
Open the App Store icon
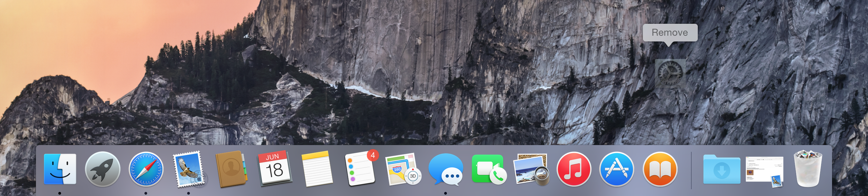pos(617,169)
